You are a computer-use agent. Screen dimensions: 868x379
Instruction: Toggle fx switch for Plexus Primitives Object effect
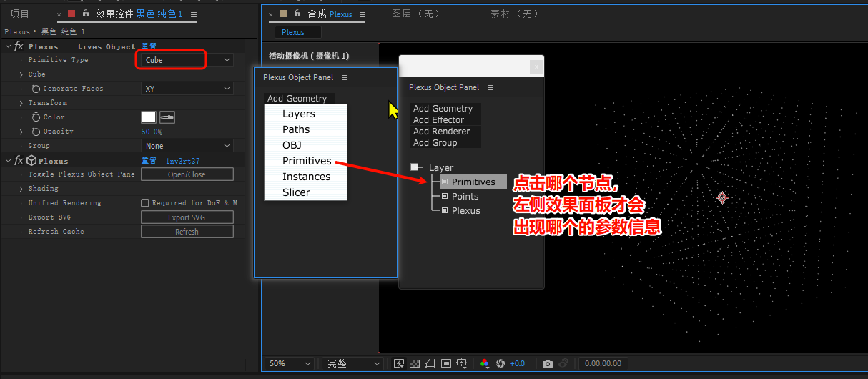pos(19,46)
